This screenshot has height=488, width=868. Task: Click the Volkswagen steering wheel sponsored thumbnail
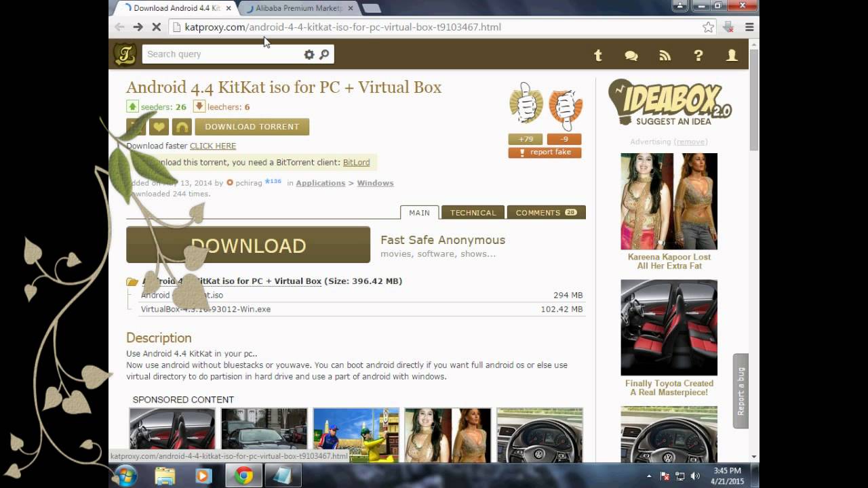pos(540,435)
